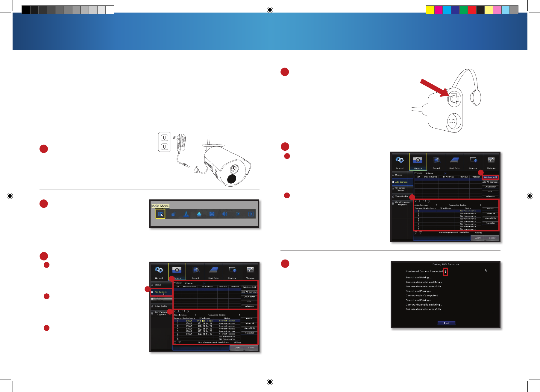Click Apply in zero-added-device window

(x=478, y=238)
